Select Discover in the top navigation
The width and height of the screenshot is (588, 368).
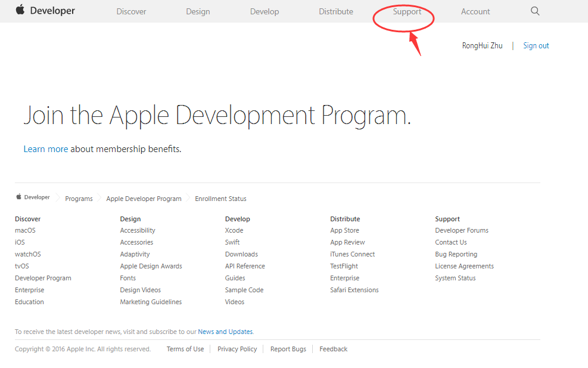131,11
